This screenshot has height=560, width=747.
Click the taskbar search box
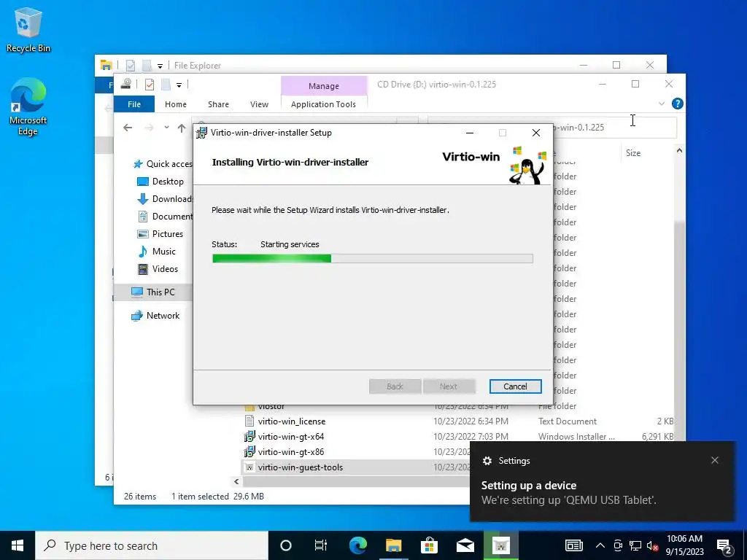[152, 545]
